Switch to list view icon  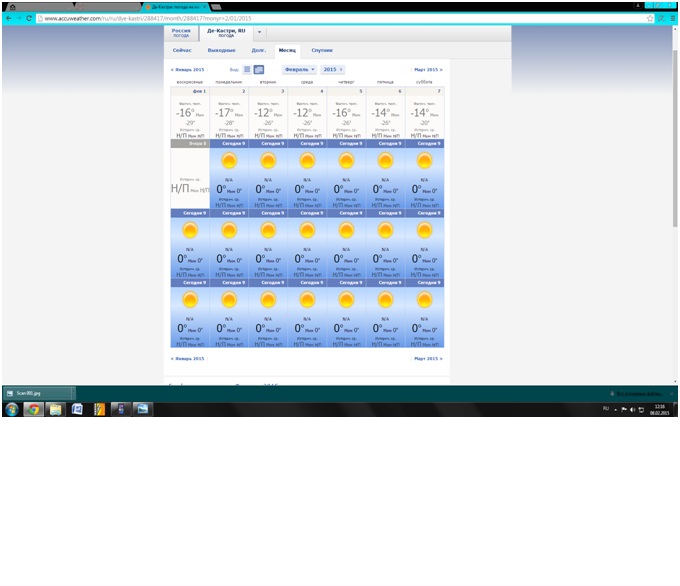247,70
